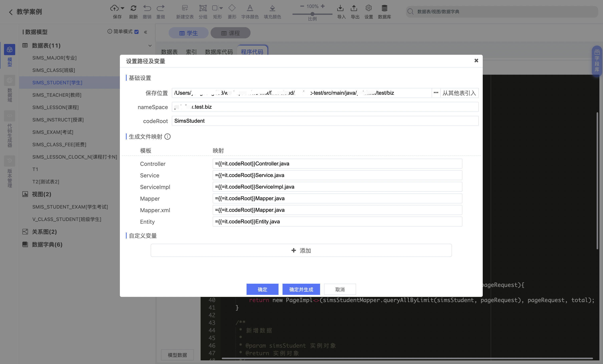Viewport: 603px width, 364px height.
Task: Collapse the 数据表(11) tree section
Action: (x=150, y=46)
